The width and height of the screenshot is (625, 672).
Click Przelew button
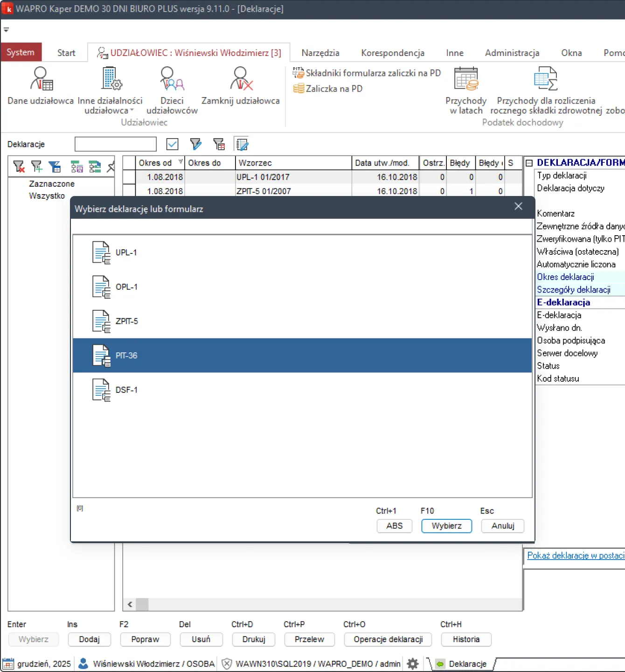[309, 639]
